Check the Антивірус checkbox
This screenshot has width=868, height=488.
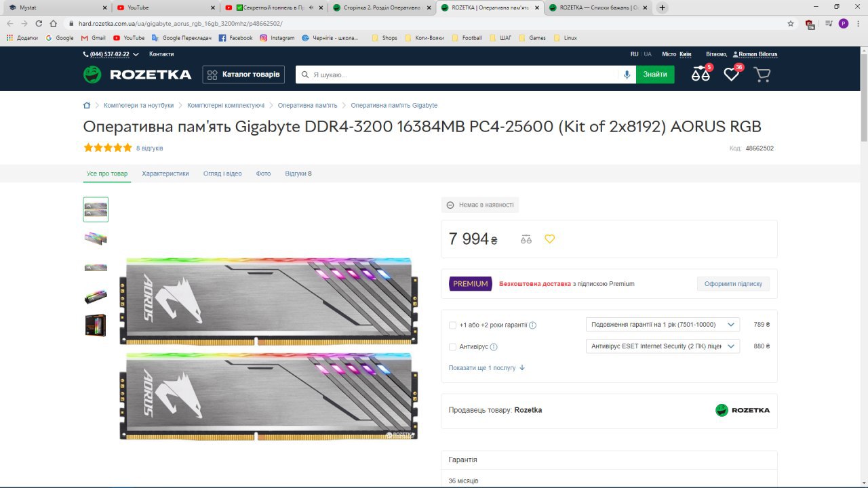point(452,347)
